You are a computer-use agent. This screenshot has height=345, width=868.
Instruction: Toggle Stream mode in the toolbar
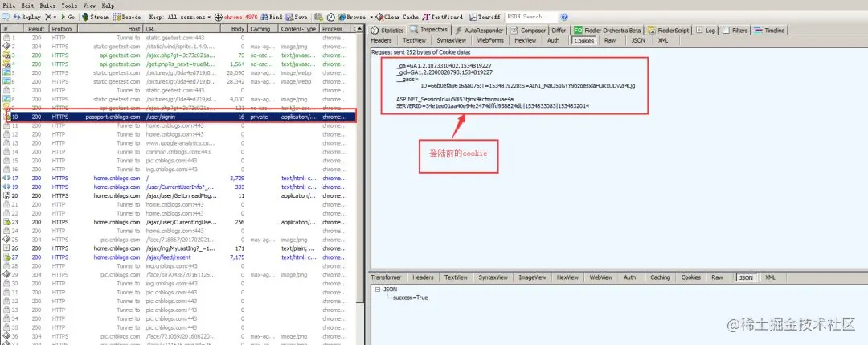coord(96,17)
